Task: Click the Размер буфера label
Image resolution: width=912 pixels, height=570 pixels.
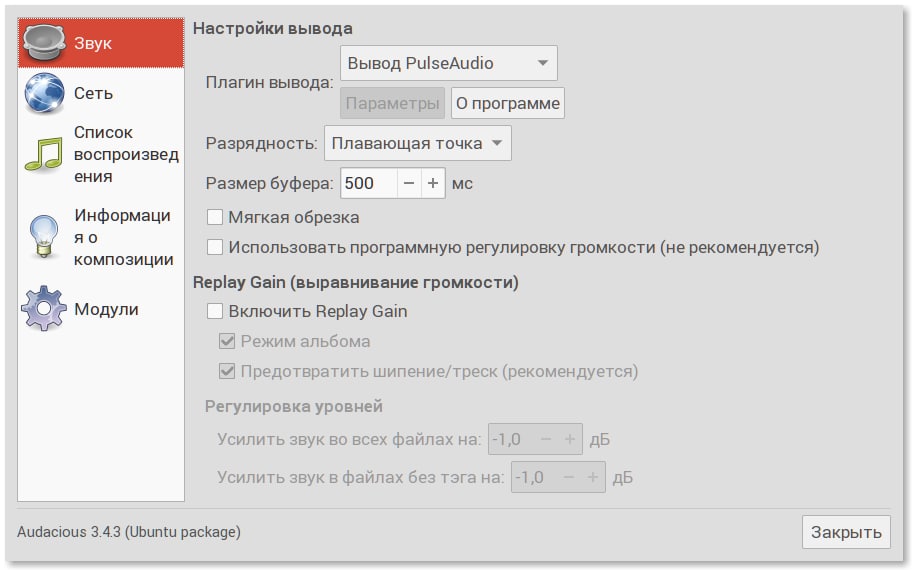Action: click(269, 183)
